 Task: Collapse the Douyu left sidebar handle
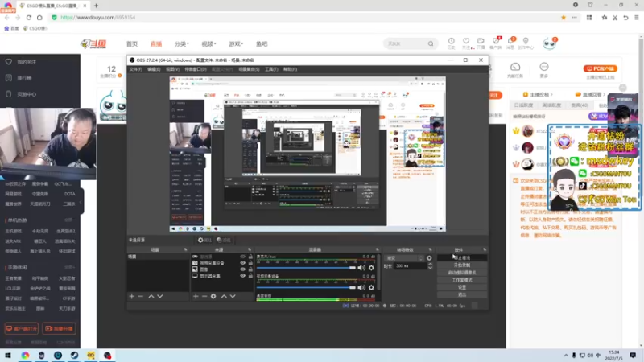tap(81, 202)
